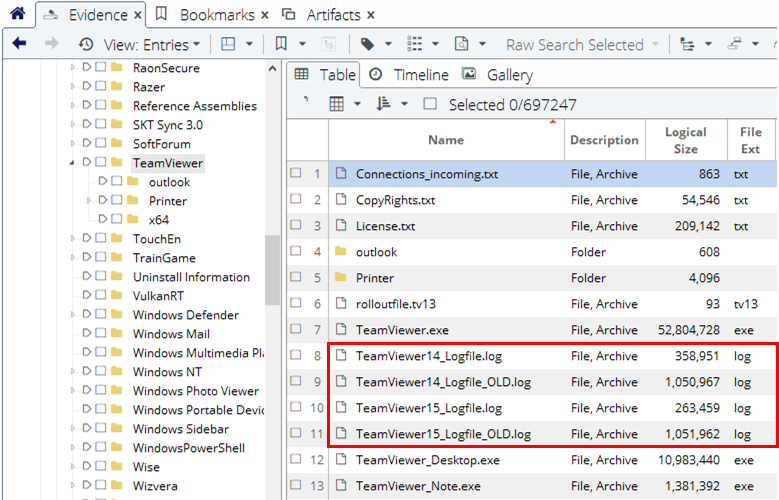Open the table columns dropdown arrow
Viewport: 779px width, 500px height.
pos(357,104)
